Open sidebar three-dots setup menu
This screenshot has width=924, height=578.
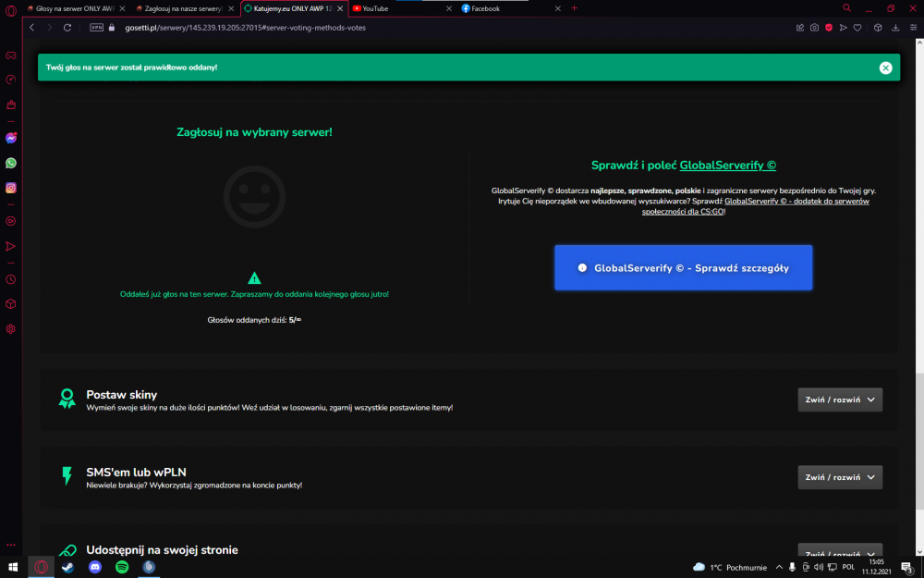pyautogui.click(x=10, y=545)
